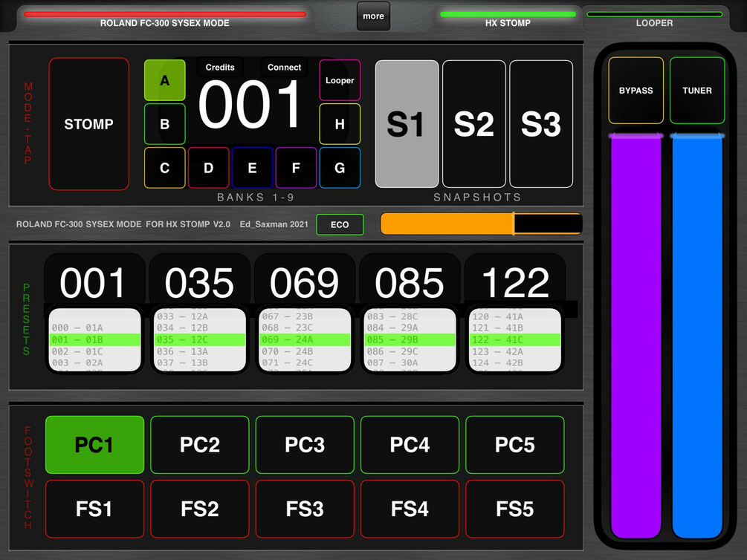Open preset list showing 001 - 01B
Viewport: 747px width, 560px height.
[95, 339]
